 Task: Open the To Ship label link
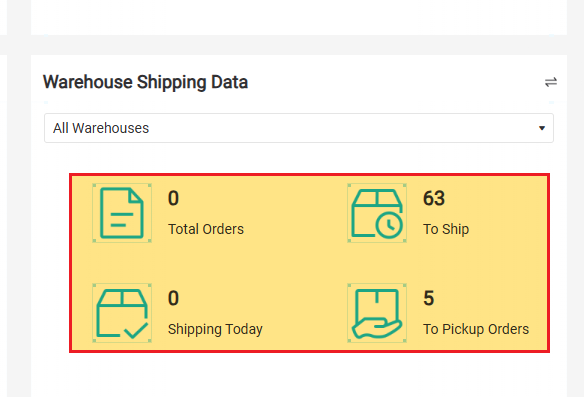[446, 229]
